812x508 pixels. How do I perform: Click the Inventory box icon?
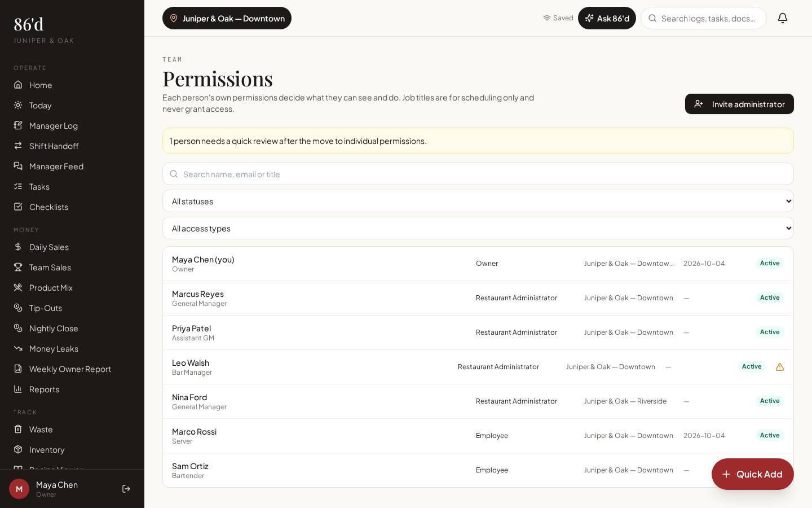point(18,449)
